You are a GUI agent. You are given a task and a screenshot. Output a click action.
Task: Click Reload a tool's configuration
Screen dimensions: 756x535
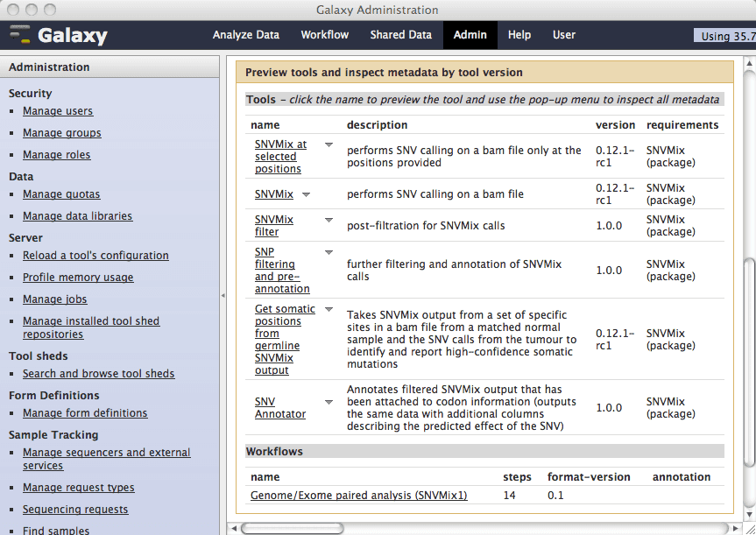(x=95, y=256)
